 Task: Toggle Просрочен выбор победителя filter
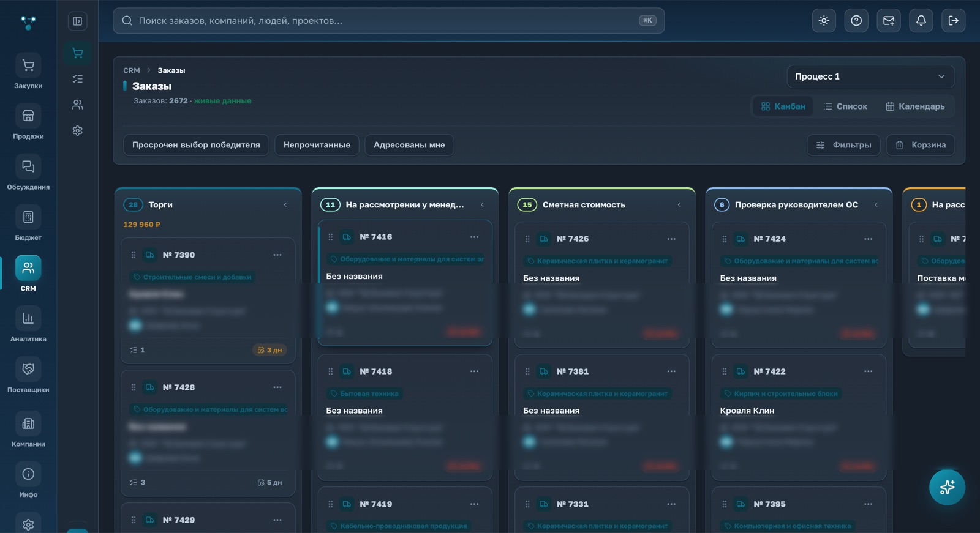(x=196, y=145)
